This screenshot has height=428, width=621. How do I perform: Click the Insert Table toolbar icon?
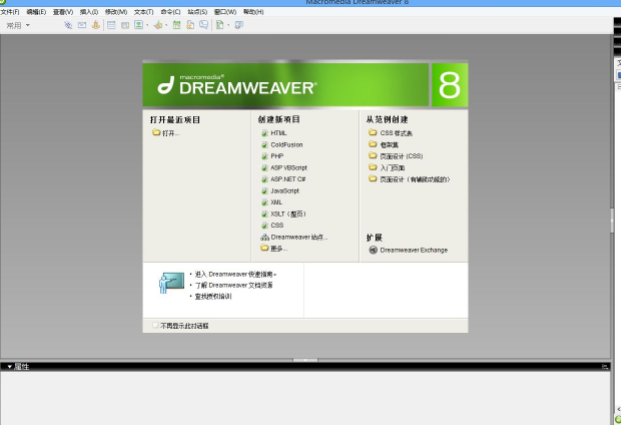coord(111,25)
